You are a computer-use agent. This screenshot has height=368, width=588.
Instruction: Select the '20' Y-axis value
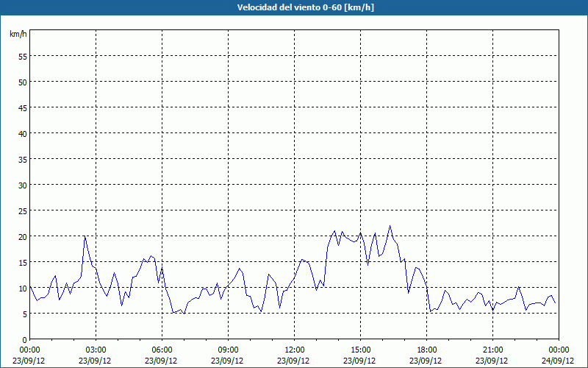click(x=23, y=236)
